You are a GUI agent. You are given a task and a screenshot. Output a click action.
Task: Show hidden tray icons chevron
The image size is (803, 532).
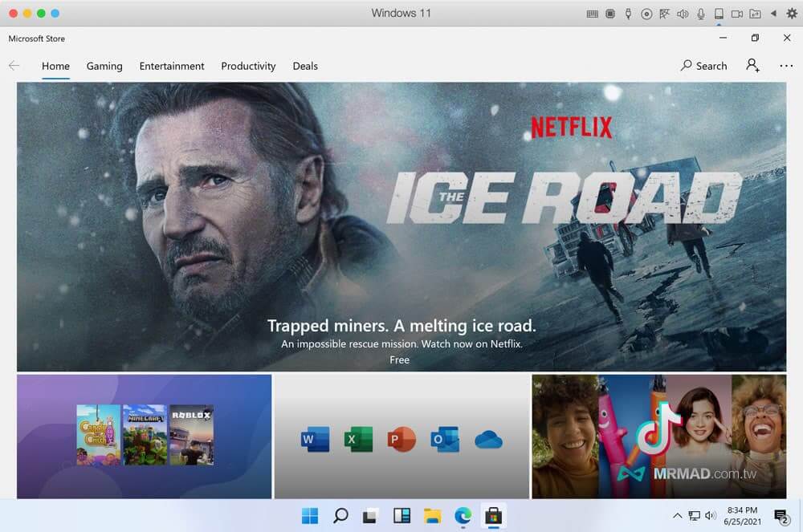point(677,516)
